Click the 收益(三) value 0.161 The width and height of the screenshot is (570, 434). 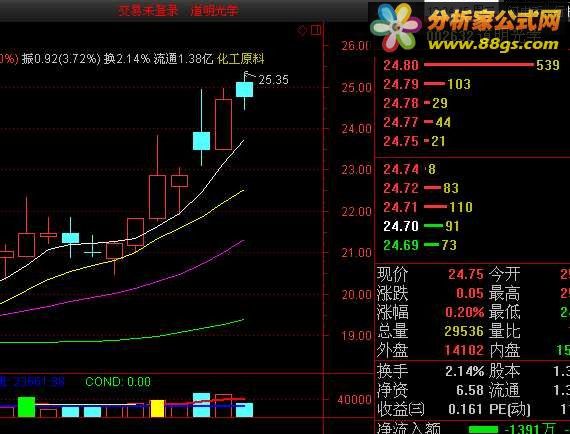point(466,409)
